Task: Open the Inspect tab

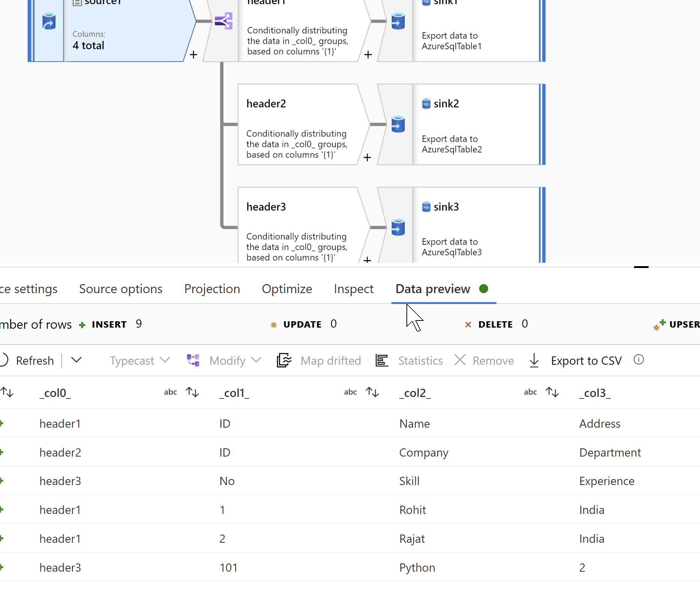Action: point(354,289)
